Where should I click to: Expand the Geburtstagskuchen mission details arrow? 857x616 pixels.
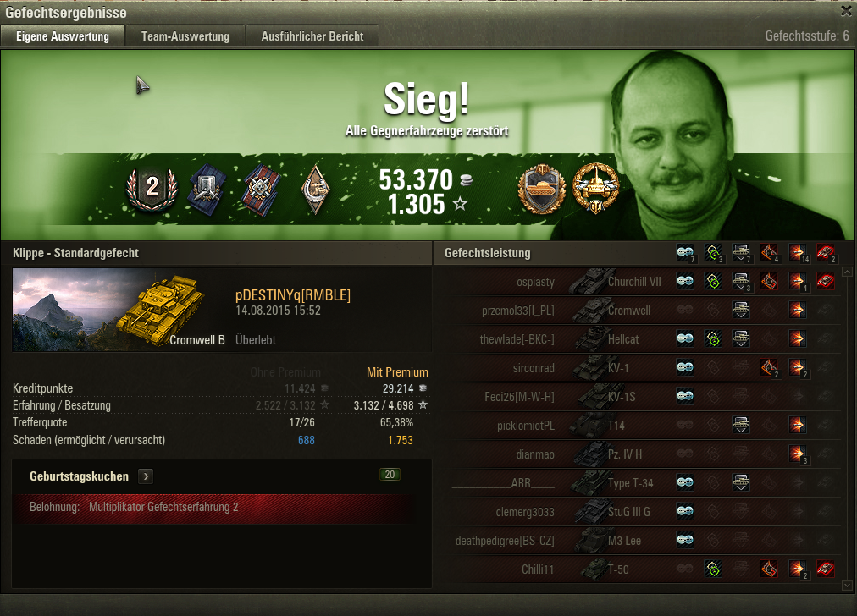click(146, 476)
